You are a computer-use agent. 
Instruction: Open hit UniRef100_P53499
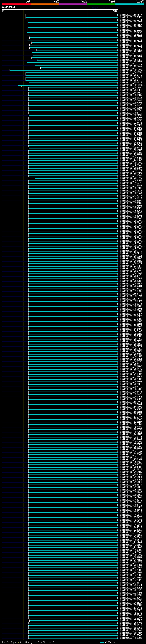click(x=131, y=32)
